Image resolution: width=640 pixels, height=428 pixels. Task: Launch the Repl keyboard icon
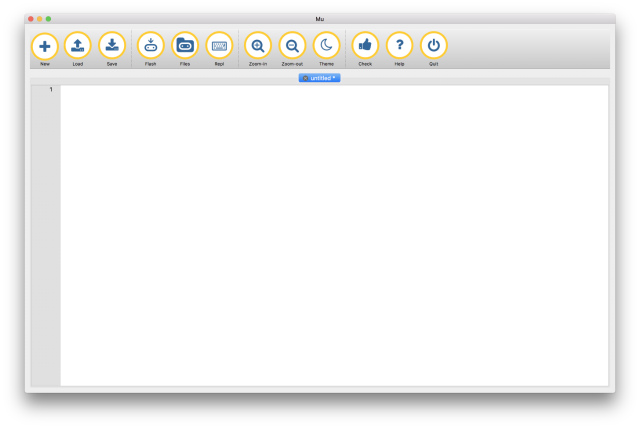(219, 46)
